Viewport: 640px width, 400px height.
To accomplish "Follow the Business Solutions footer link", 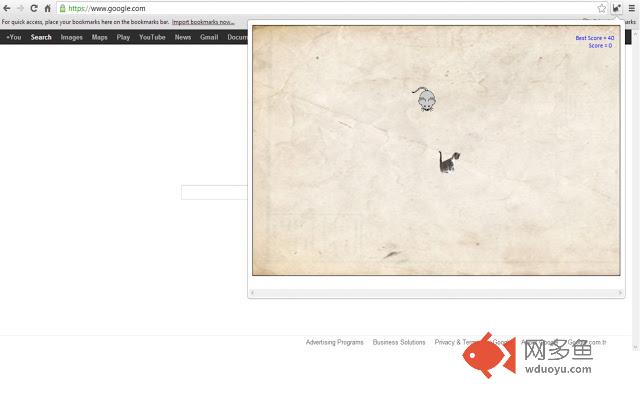I will pyautogui.click(x=399, y=342).
